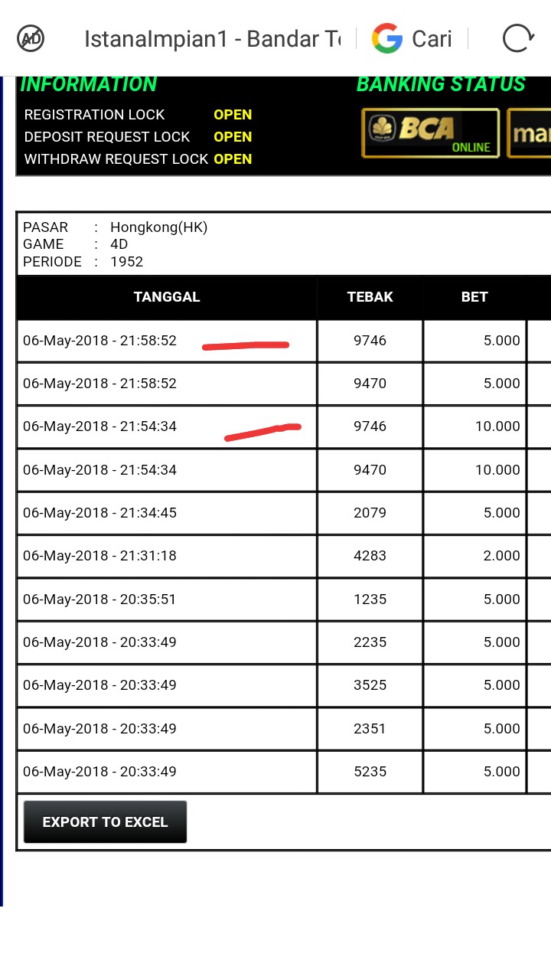Click the TEBAK column header

(x=370, y=297)
